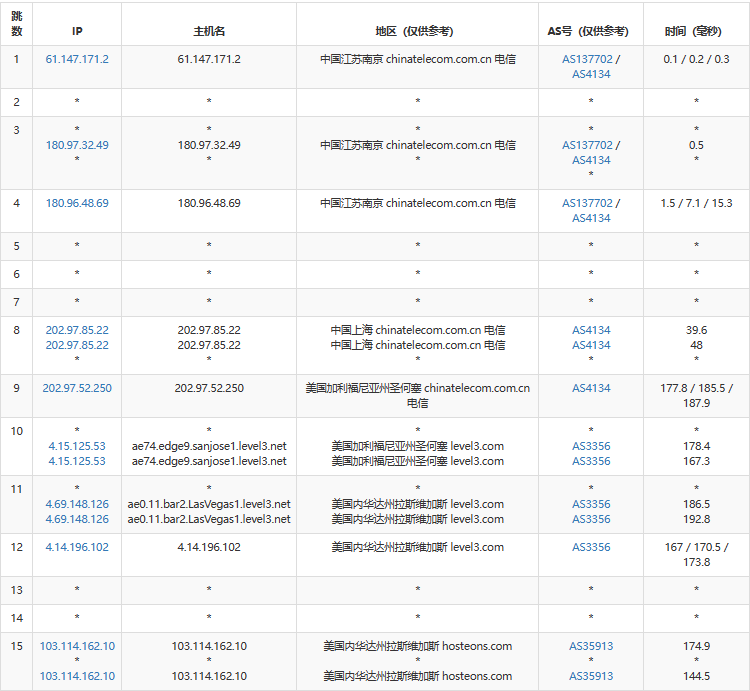Open AS137702 link in hop 1 row
This screenshot has width=750, height=691.
pyautogui.click(x=587, y=59)
